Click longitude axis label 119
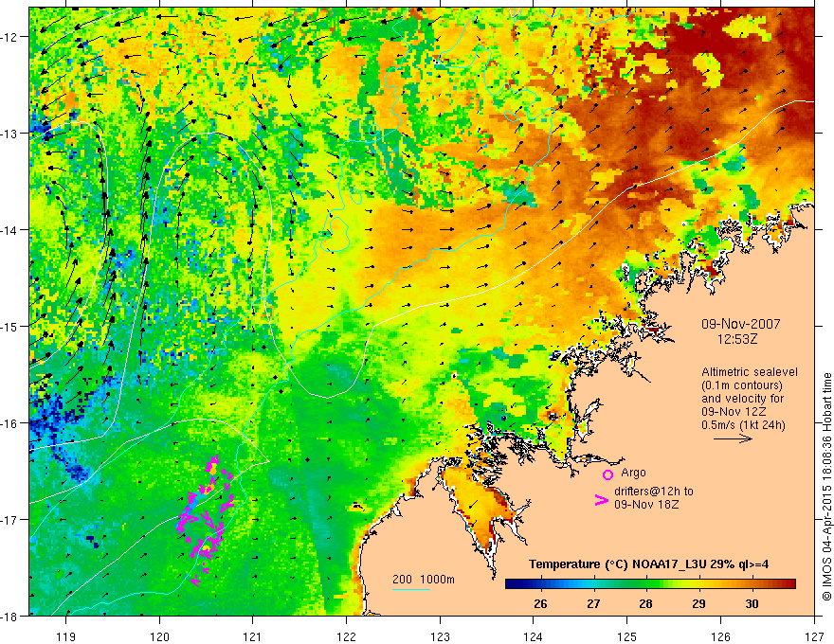This screenshot has width=834, height=644. coord(66,636)
